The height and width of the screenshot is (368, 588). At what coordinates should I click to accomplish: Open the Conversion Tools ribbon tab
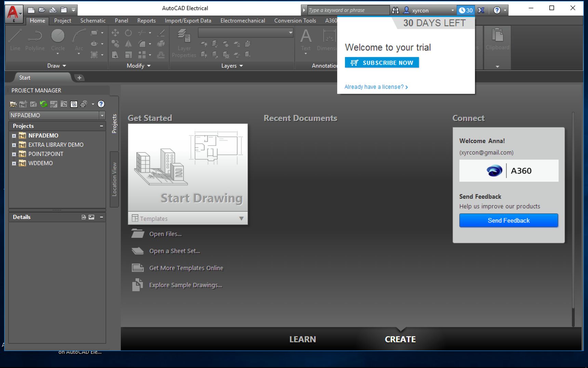[295, 21]
